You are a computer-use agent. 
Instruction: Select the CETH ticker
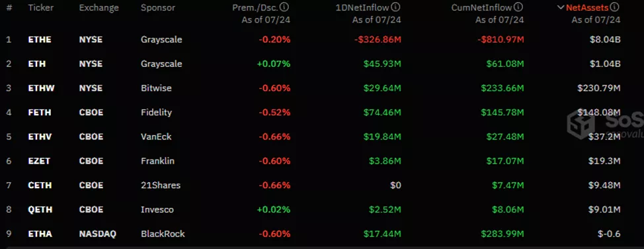pos(40,185)
